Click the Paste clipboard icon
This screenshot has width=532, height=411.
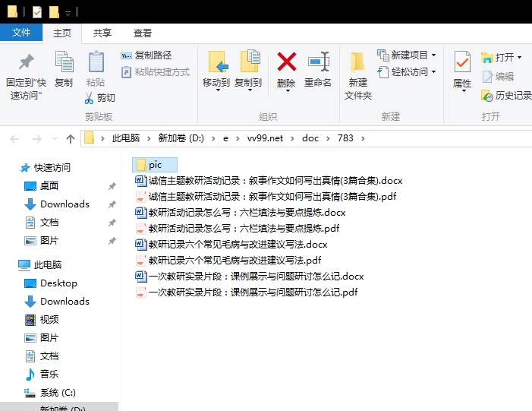pyautogui.click(x=96, y=62)
